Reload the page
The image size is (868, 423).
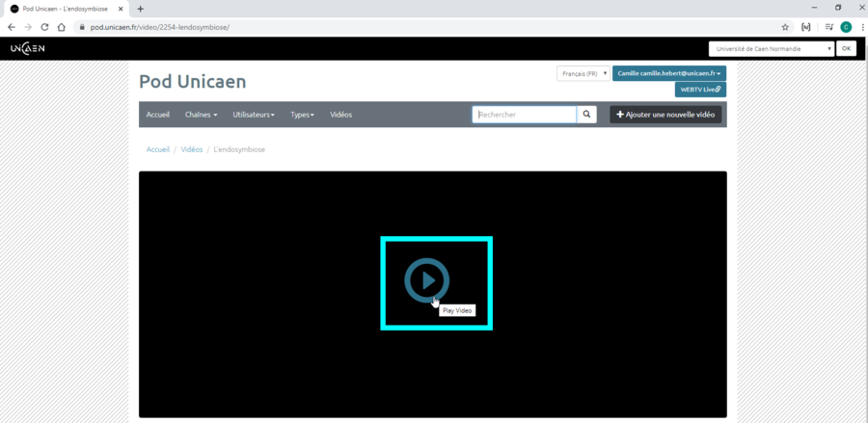tap(44, 27)
